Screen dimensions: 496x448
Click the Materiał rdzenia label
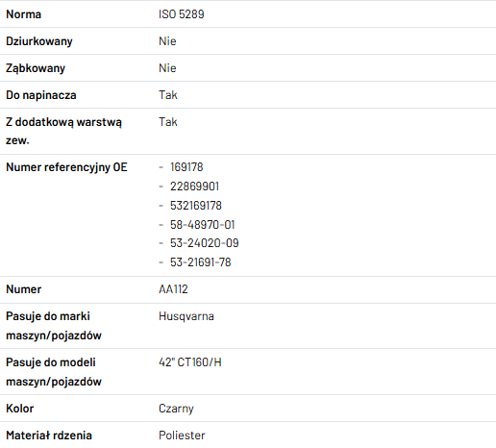[49, 436]
